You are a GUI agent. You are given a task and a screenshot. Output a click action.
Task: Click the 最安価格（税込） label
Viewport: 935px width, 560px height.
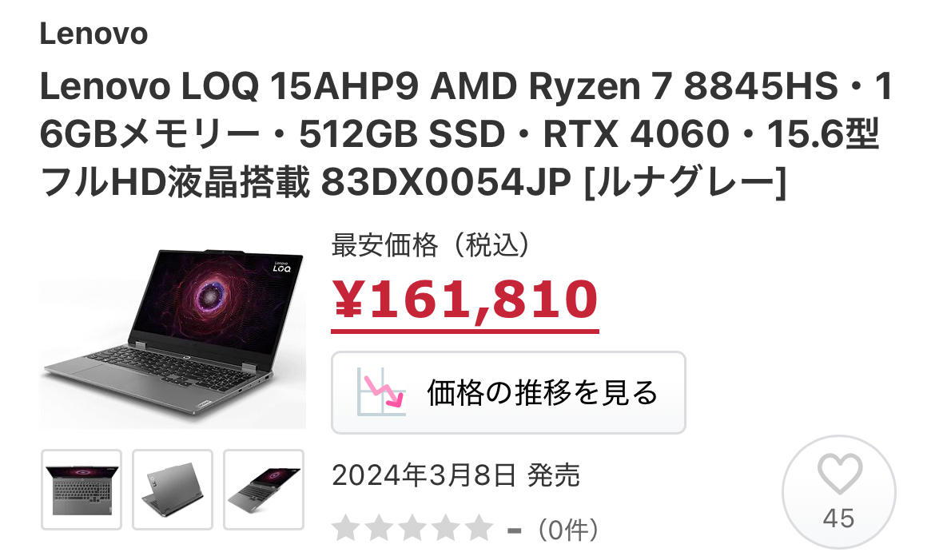coord(431,244)
